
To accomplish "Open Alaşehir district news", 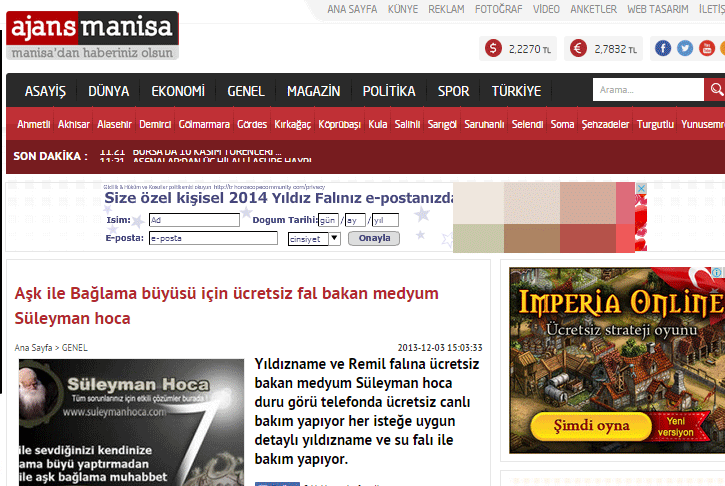I will [114, 124].
